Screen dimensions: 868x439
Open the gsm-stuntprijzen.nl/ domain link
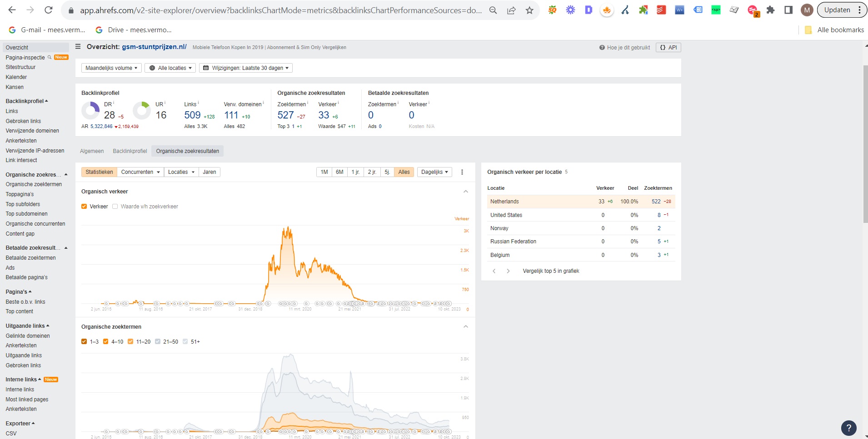coord(154,47)
